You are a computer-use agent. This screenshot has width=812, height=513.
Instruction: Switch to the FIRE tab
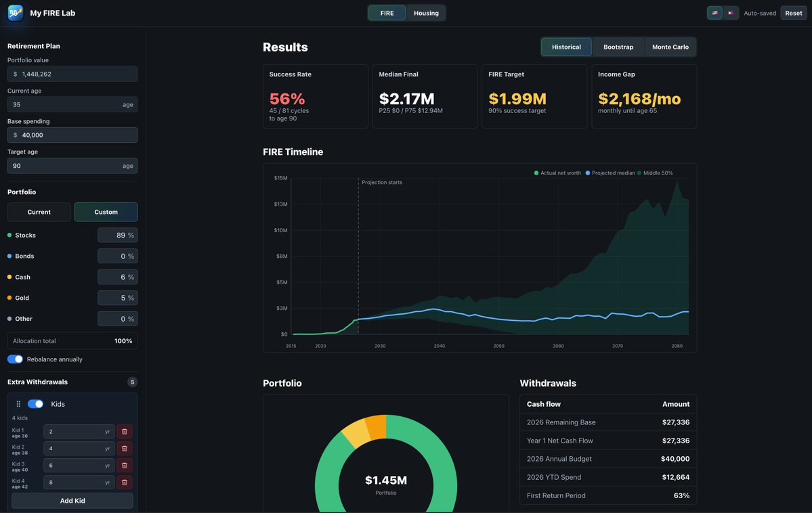[x=387, y=13]
